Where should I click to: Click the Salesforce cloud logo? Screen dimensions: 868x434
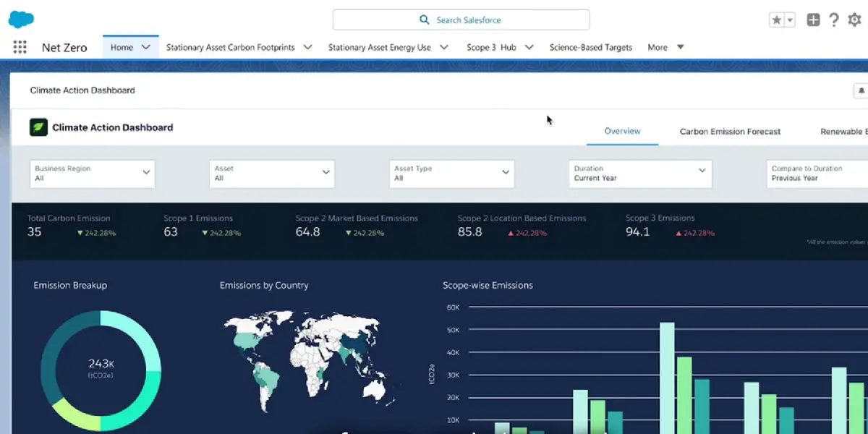(x=21, y=20)
